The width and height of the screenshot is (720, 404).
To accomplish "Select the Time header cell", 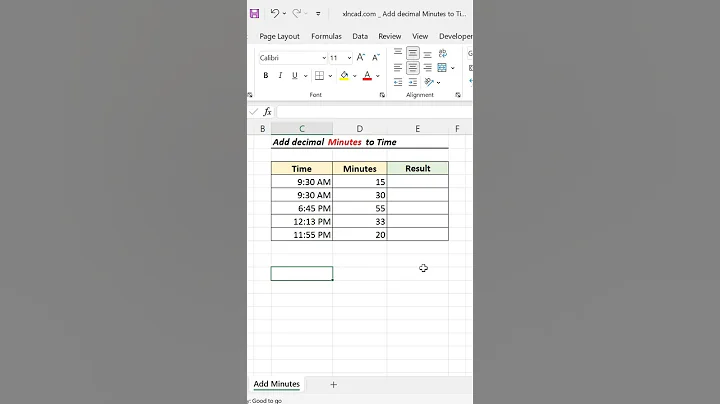I will [x=302, y=168].
